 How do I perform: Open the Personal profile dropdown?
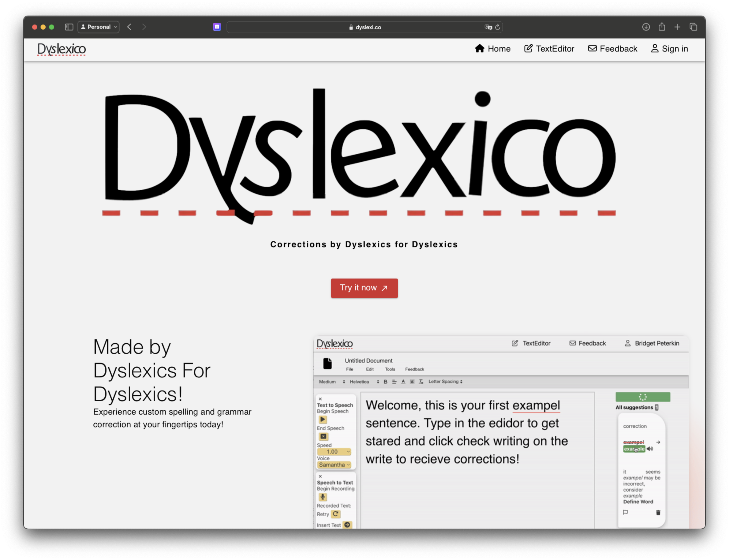[x=99, y=27]
